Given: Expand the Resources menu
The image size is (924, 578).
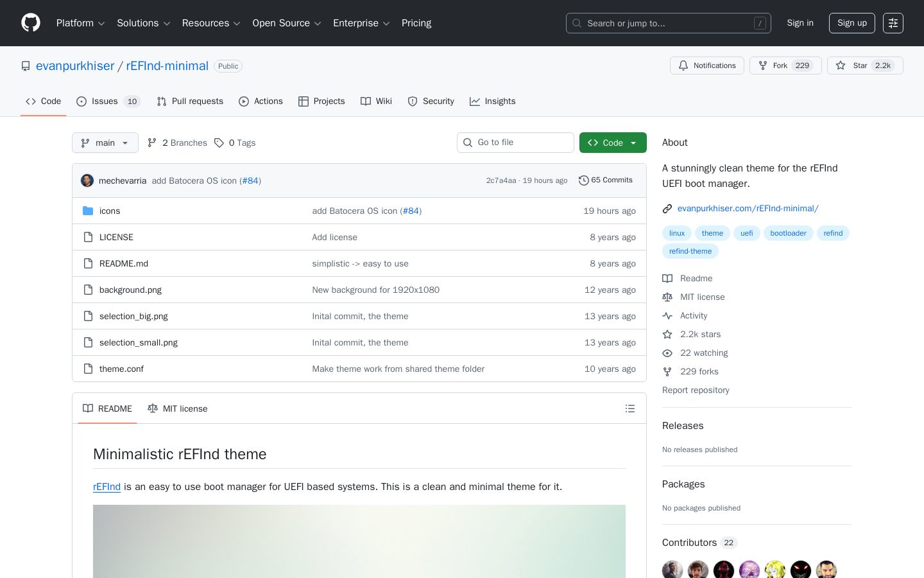Looking at the screenshot, I should [x=211, y=23].
